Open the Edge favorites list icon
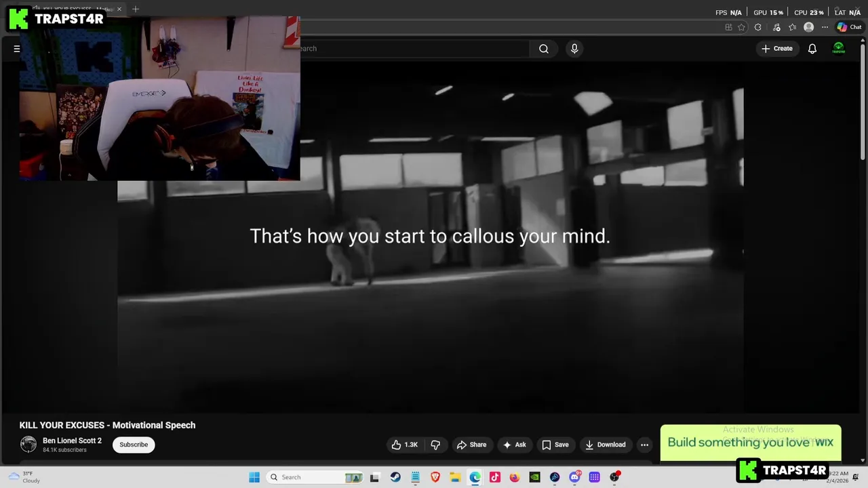868x488 pixels. (792, 27)
